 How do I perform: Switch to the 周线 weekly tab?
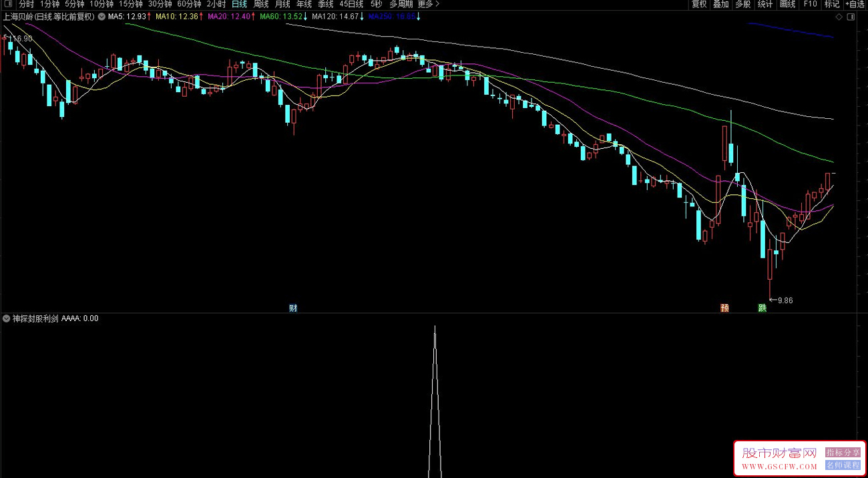tap(261, 4)
